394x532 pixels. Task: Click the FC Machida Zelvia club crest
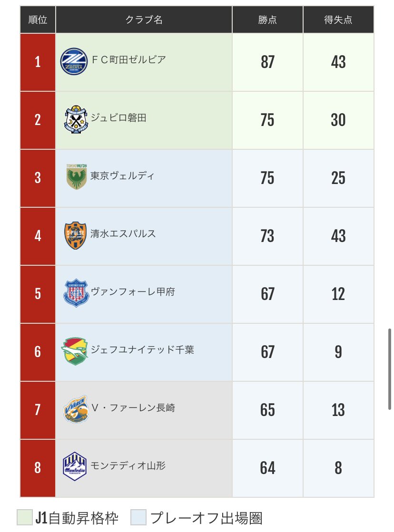pos(74,61)
